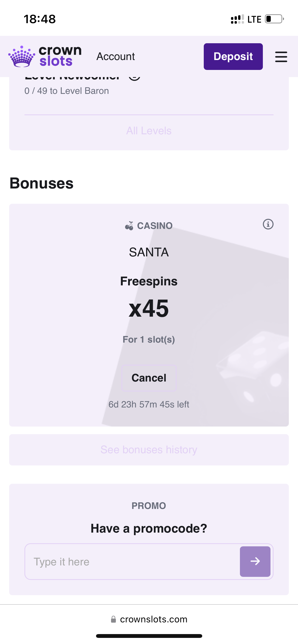Tap the lock icon in the address bar
The width and height of the screenshot is (298, 644).
(113, 619)
